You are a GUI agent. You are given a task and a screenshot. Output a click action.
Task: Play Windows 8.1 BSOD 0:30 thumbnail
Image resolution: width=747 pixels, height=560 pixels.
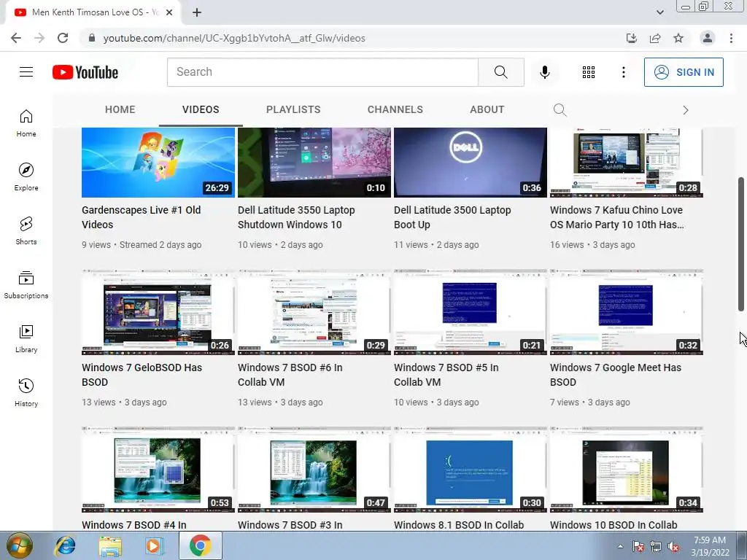[x=471, y=470]
